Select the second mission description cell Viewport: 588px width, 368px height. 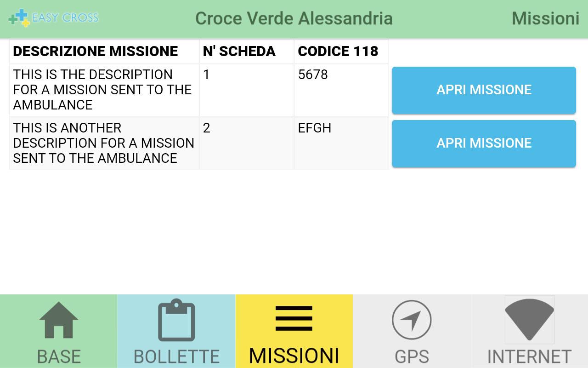pos(103,143)
